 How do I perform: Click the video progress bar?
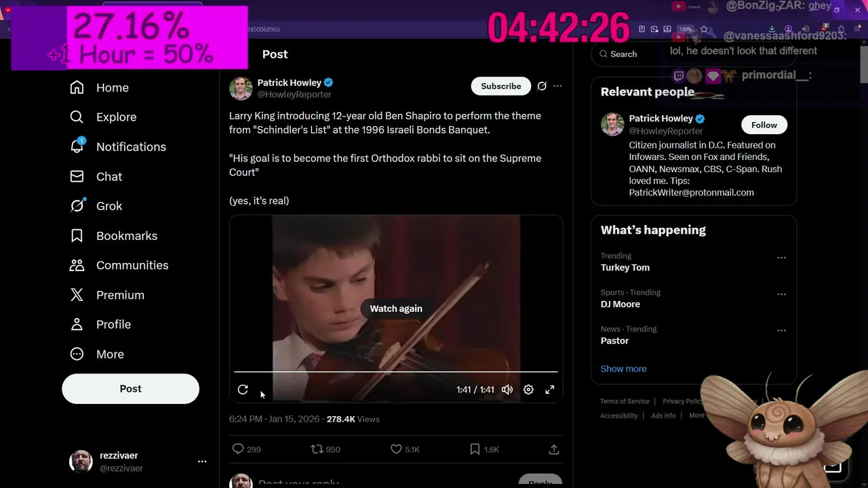396,371
